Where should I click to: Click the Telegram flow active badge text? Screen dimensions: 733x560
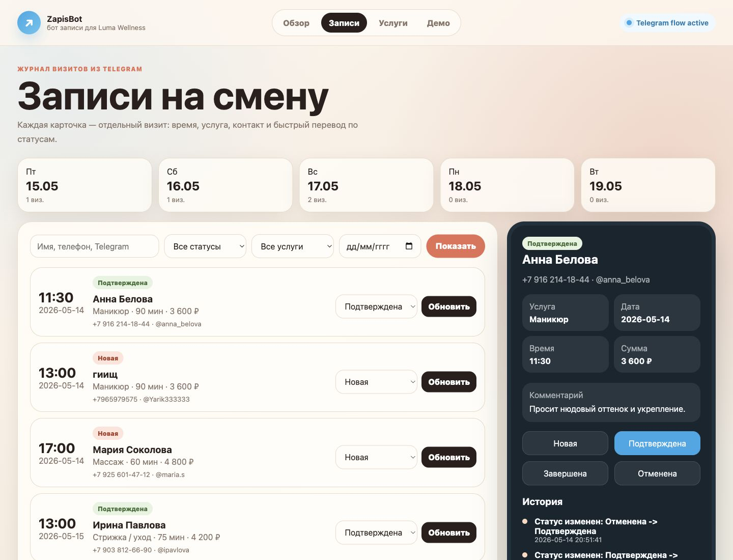(x=672, y=23)
